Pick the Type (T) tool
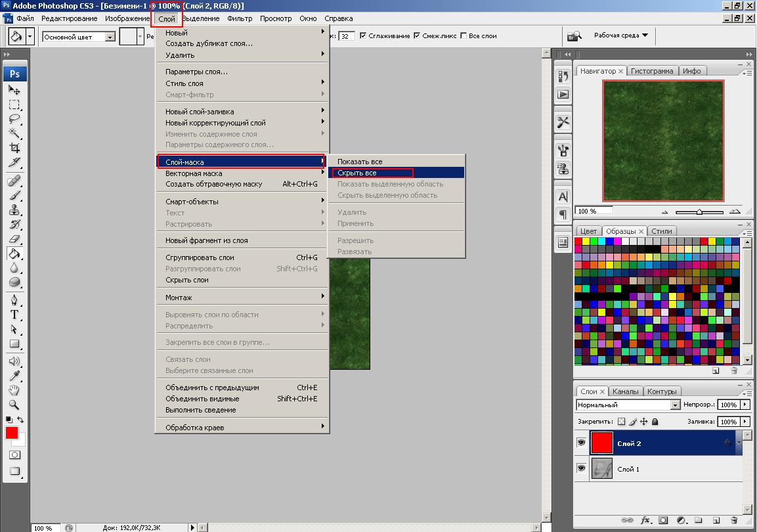The width and height of the screenshot is (757, 532). pyautogui.click(x=14, y=315)
